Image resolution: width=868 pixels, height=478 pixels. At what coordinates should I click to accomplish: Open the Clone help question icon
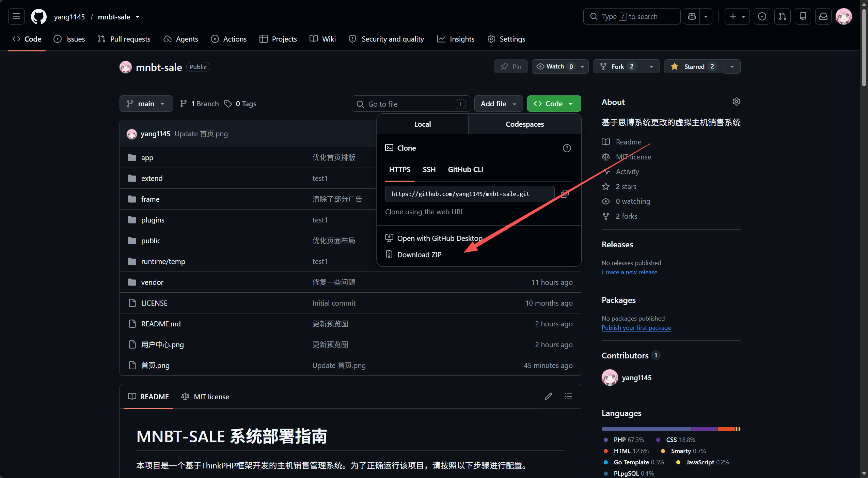click(x=567, y=148)
